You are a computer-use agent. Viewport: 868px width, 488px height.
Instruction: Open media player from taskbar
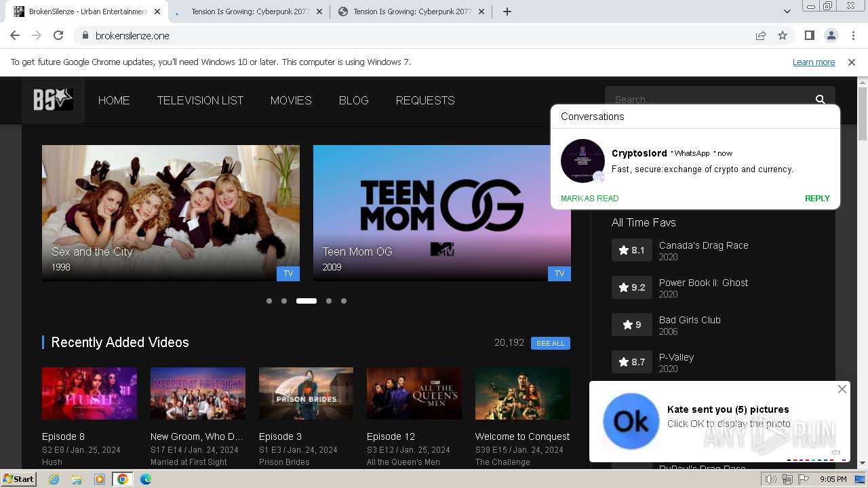coord(99,479)
